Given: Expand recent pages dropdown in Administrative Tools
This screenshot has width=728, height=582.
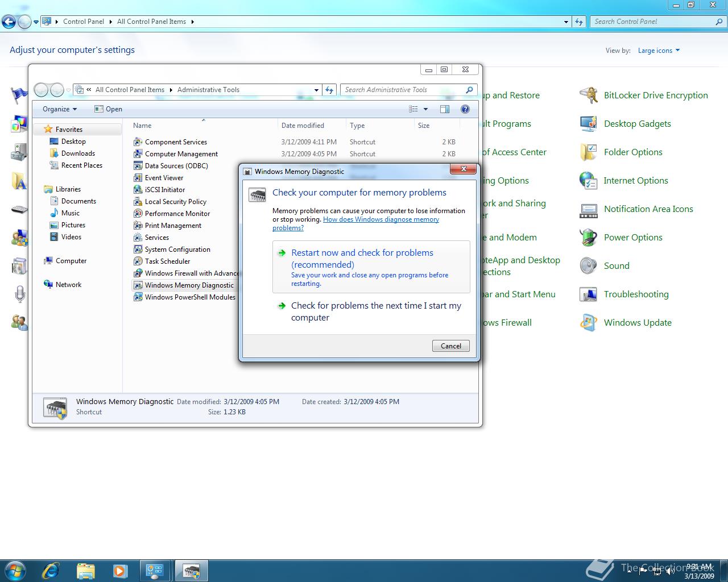Looking at the screenshot, I should (68, 90).
